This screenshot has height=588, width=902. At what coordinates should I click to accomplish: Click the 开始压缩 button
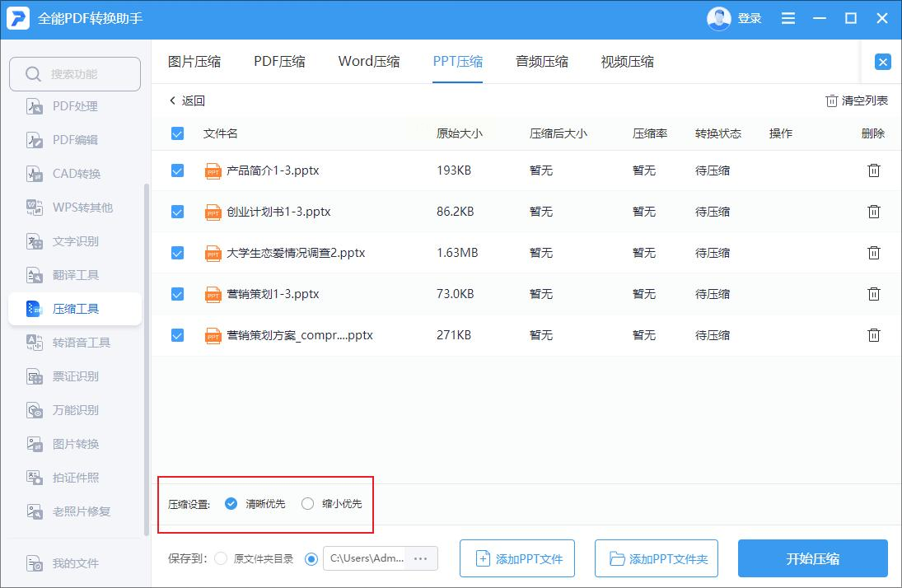(812, 558)
